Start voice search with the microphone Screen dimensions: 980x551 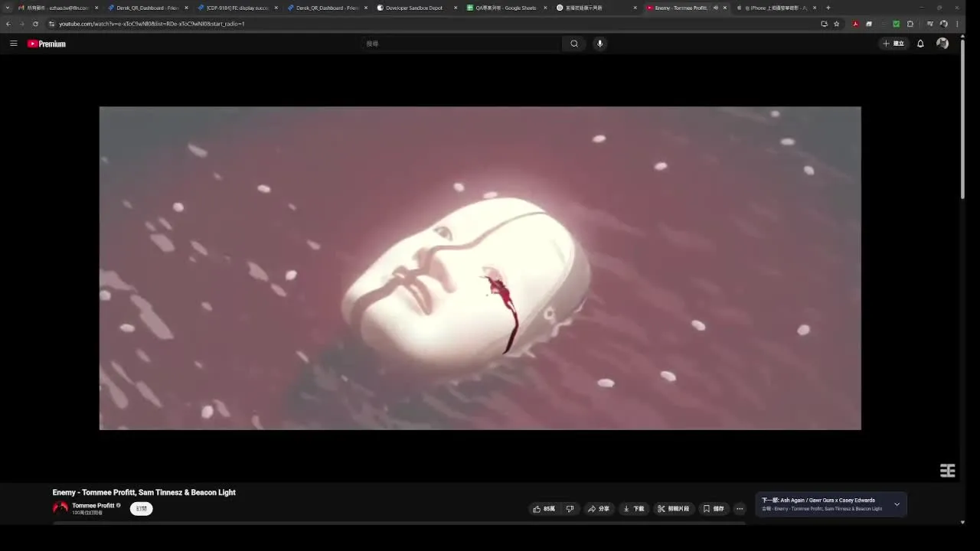(x=599, y=44)
